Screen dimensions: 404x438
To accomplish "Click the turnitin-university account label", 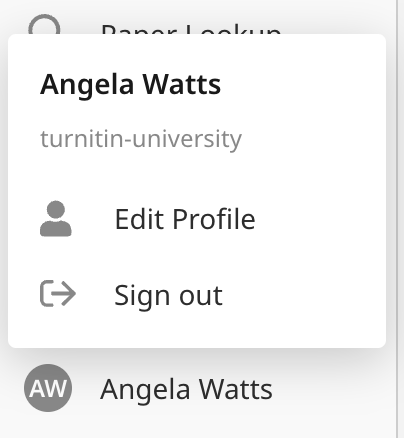I will tap(141, 139).
